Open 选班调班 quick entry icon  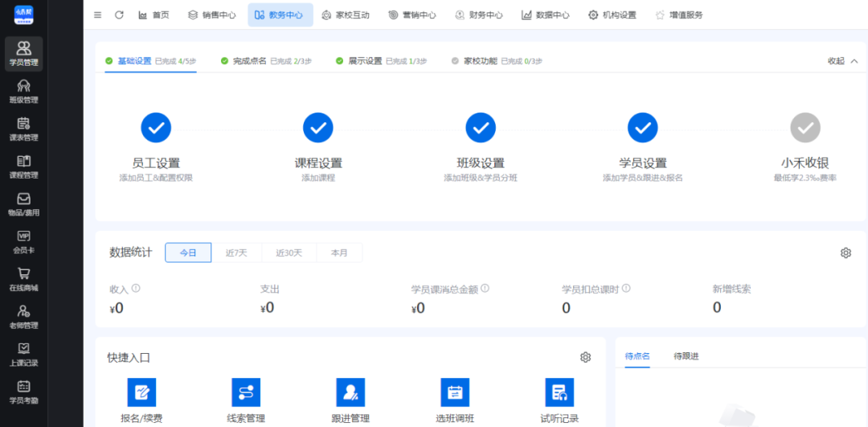coord(455,392)
